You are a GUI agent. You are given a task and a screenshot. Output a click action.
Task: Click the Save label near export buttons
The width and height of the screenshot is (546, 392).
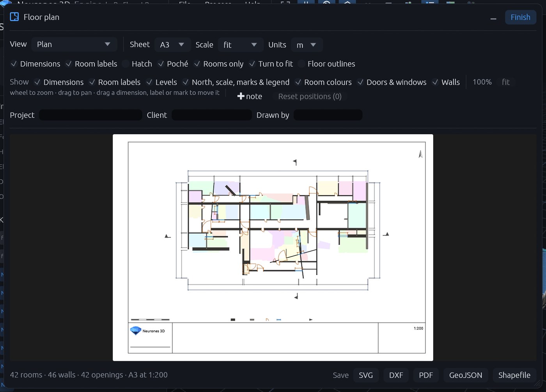click(x=340, y=375)
